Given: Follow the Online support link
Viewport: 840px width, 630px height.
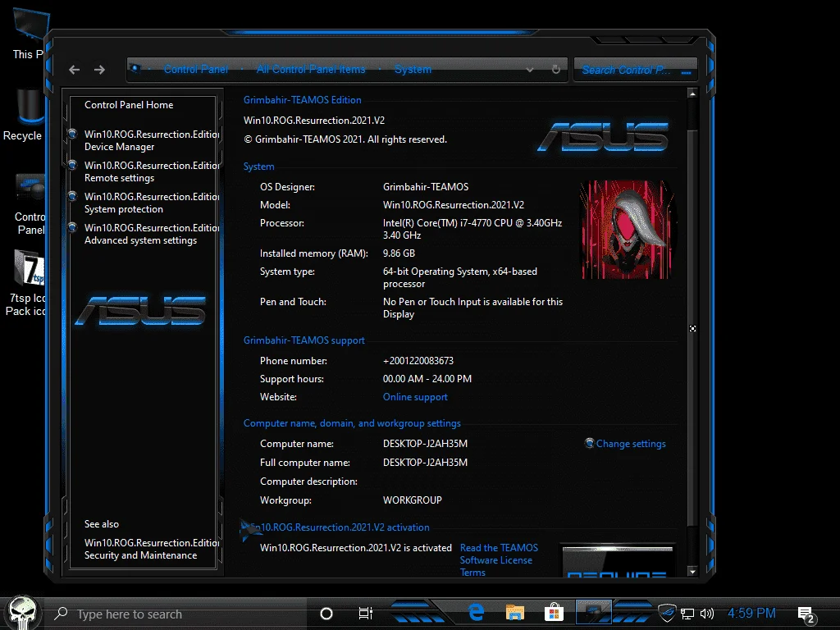Looking at the screenshot, I should [x=415, y=397].
